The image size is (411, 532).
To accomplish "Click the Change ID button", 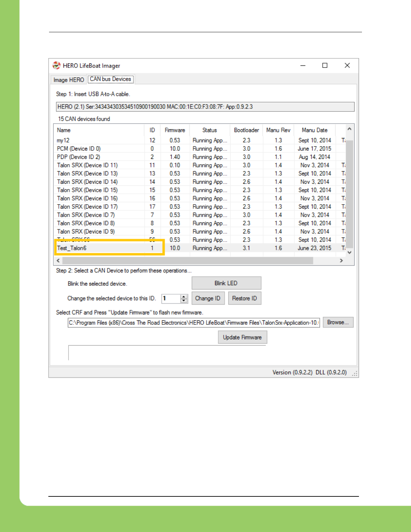I will [x=208, y=298].
